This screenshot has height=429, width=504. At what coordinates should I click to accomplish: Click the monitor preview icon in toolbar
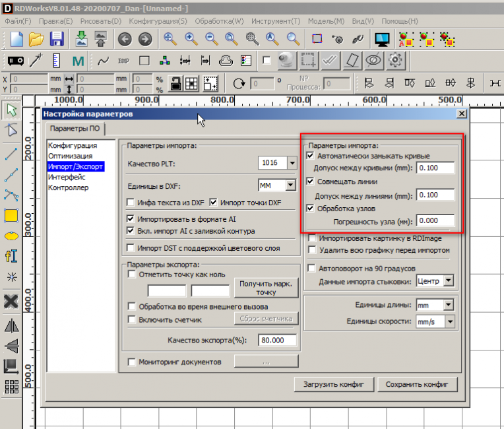coord(381,39)
